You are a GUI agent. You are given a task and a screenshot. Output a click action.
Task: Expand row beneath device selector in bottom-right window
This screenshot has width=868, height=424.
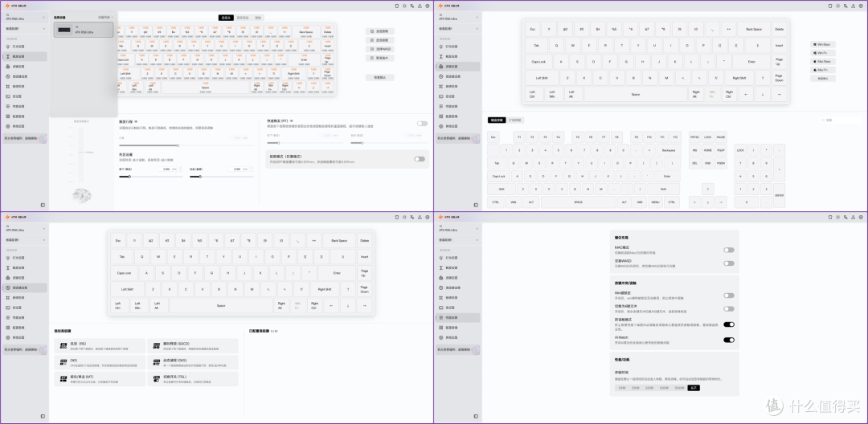(458, 239)
